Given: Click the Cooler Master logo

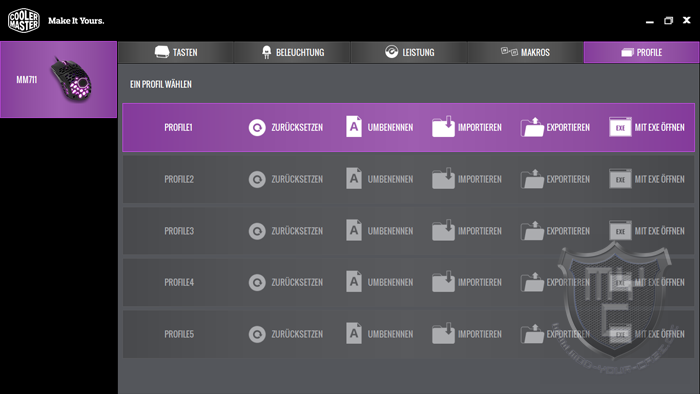Looking at the screenshot, I should coord(24,20).
